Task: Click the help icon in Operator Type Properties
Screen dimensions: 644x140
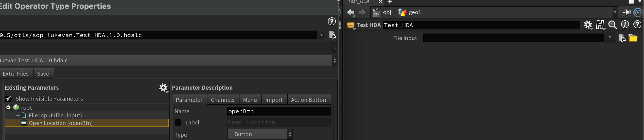Action: click(331, 21)
